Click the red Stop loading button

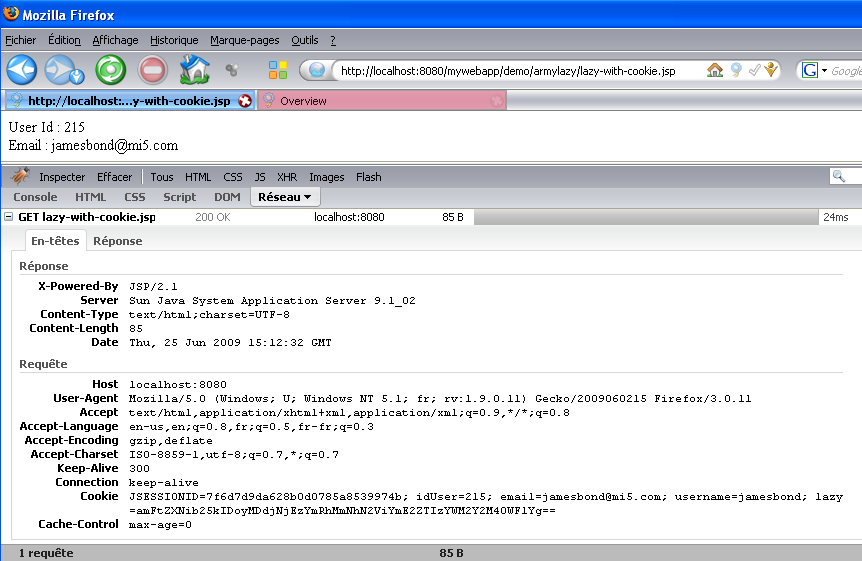coord(152,70)
